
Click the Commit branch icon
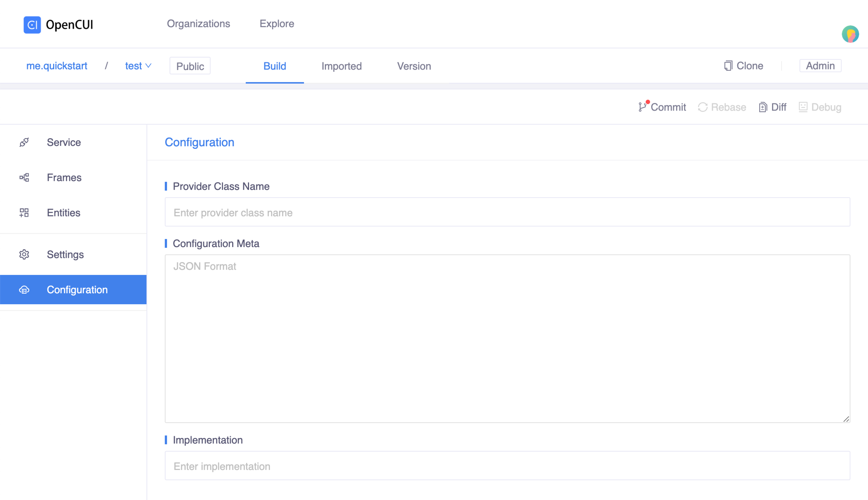click(x=642, y=107)
